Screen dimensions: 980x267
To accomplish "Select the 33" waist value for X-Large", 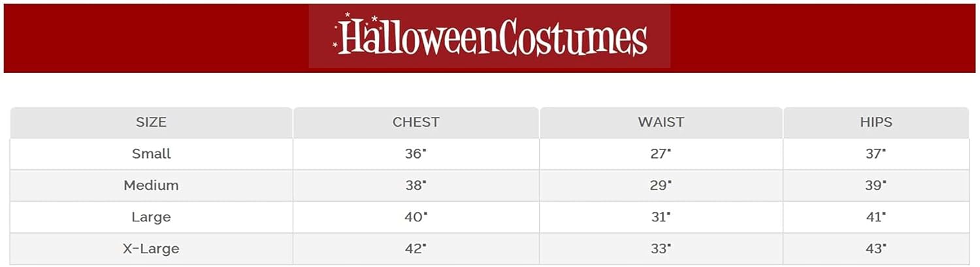I will click(661, 249).
